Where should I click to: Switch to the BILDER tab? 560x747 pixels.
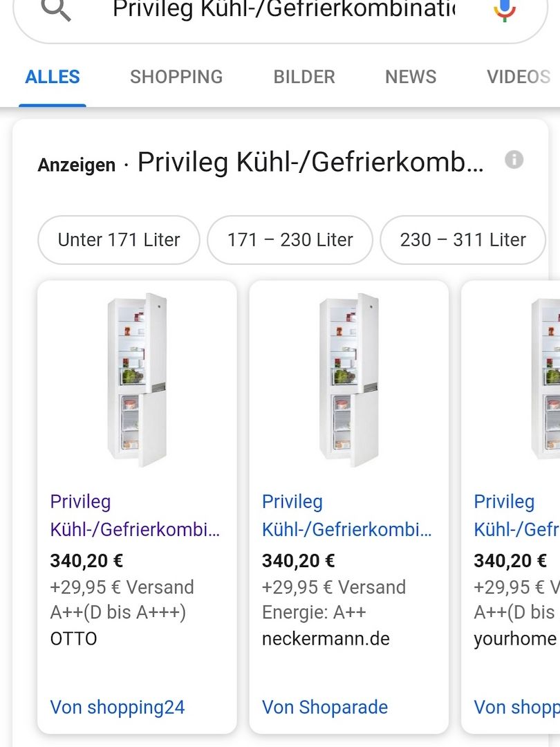304,77
